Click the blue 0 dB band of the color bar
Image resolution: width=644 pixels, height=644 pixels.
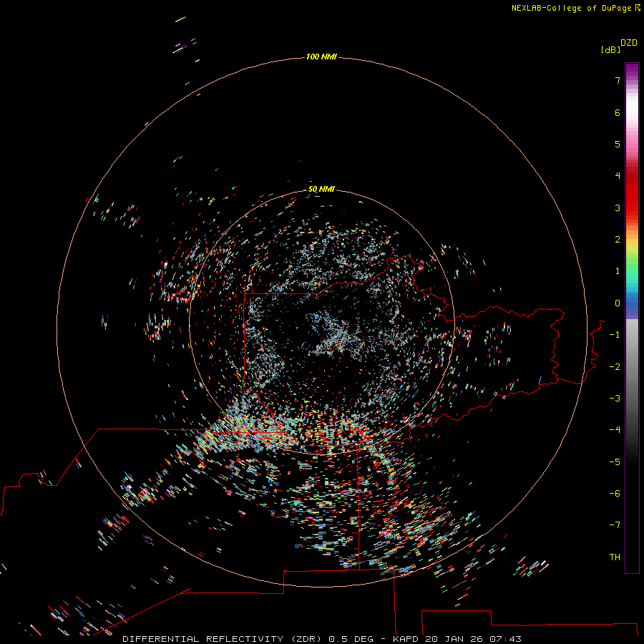point(632,303)
